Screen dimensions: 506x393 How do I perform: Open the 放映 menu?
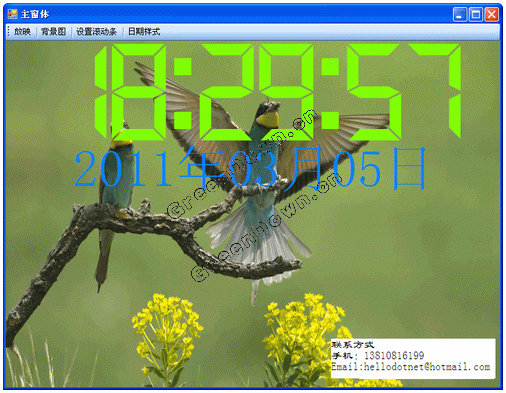coord(22,32)
